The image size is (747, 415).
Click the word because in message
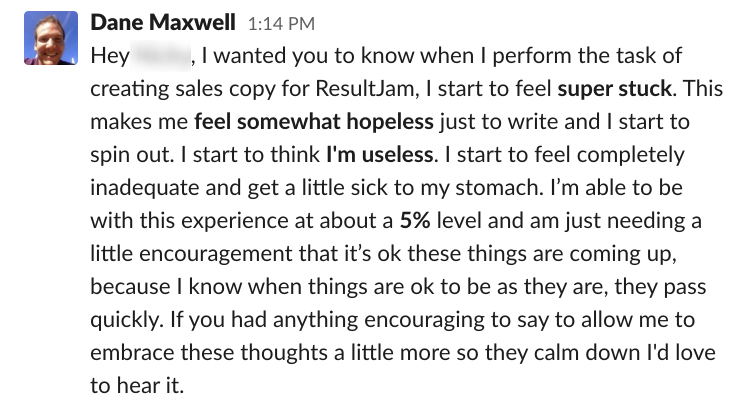click(x=130, y=287)
